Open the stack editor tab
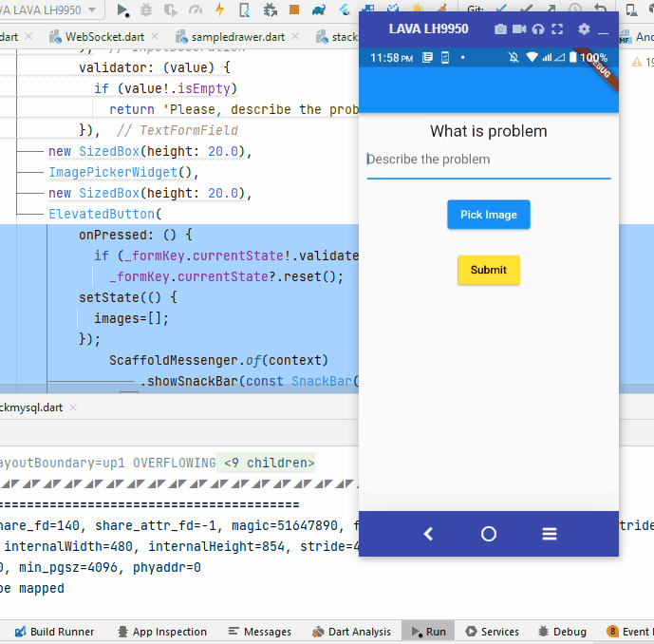The image size is (654, 644). pyautogui.click(x=338, y=37)
